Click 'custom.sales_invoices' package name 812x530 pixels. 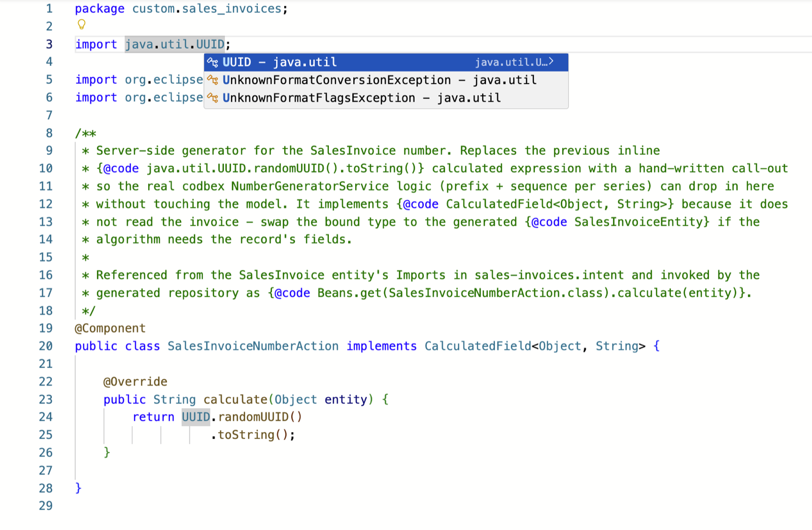pyautogui.click(x=207, y=9)
